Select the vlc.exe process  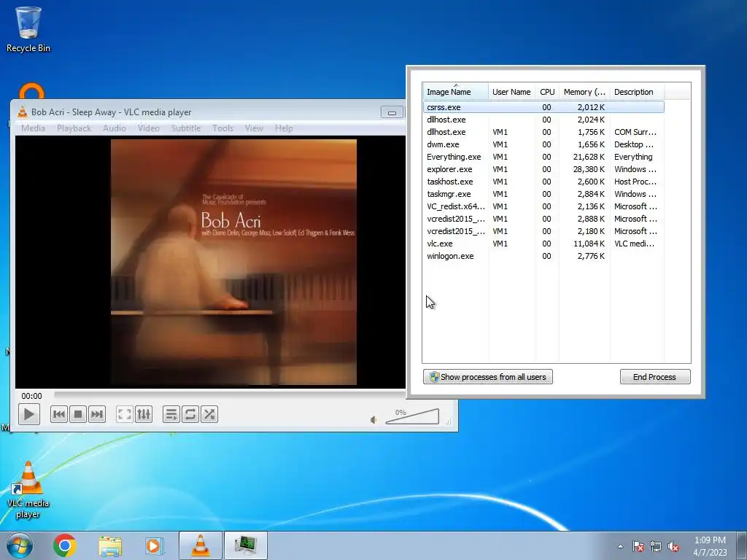coord(543,244)
